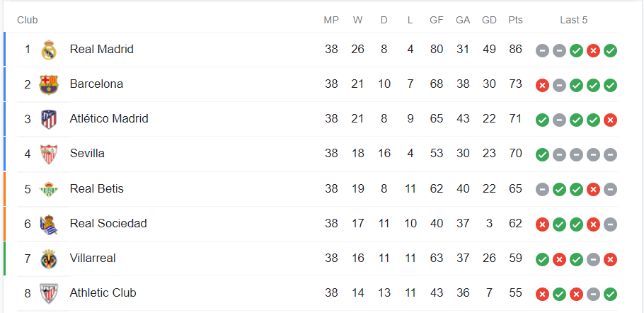The height and width of the screenshot is (313, 644).
Task: Click the Last 5 column header
Action: click(x=573, y=20)
